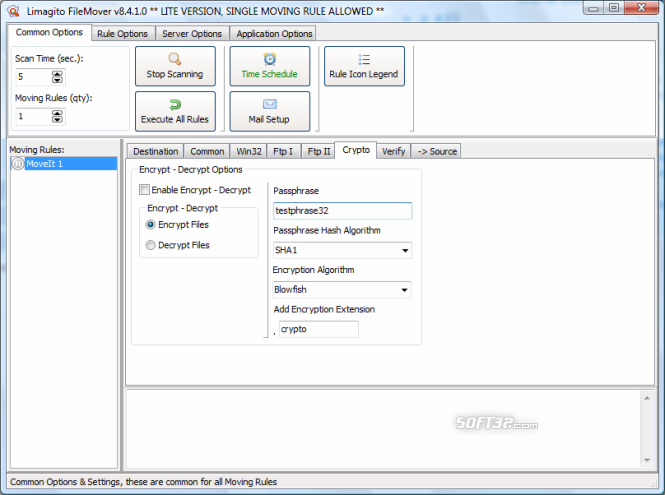Open the Win32 tab
Image resolution: width=665 pixels, height=495 pixels.
point(249,151)
